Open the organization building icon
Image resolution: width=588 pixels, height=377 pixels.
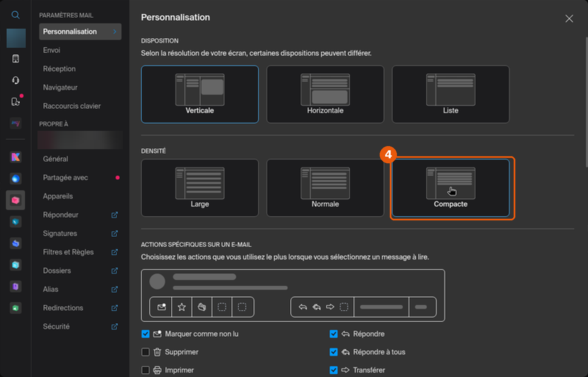click(16, 59)
